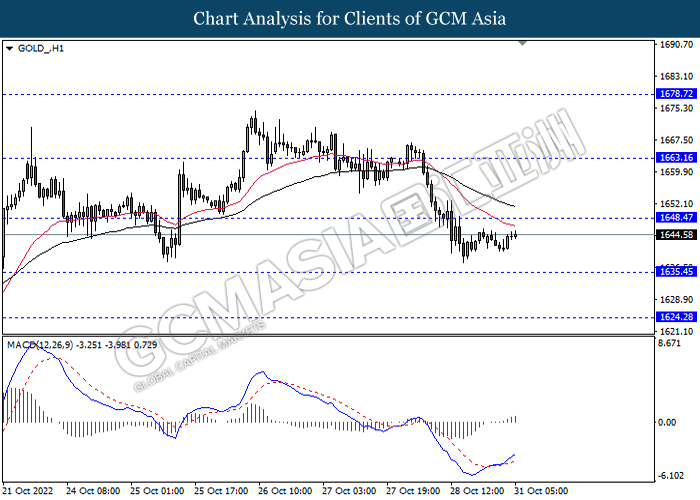
Task: Select the 1678.72 resistance level label
Action: click(x=676, y=94)
